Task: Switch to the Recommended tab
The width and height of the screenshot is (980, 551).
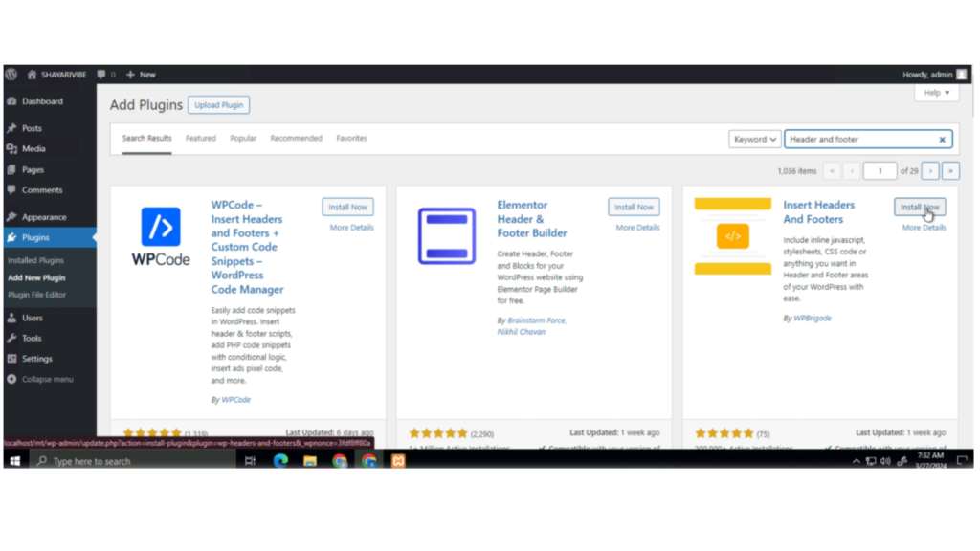Action: (297, 138)
